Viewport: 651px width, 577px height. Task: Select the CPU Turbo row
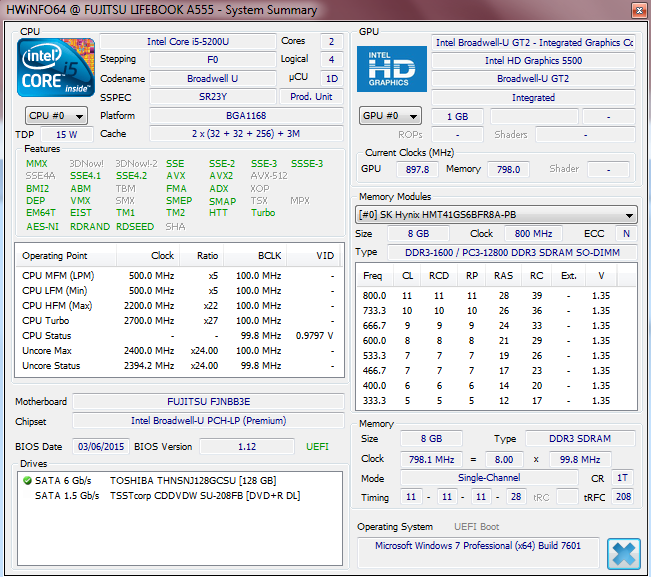tap(179, 321)
